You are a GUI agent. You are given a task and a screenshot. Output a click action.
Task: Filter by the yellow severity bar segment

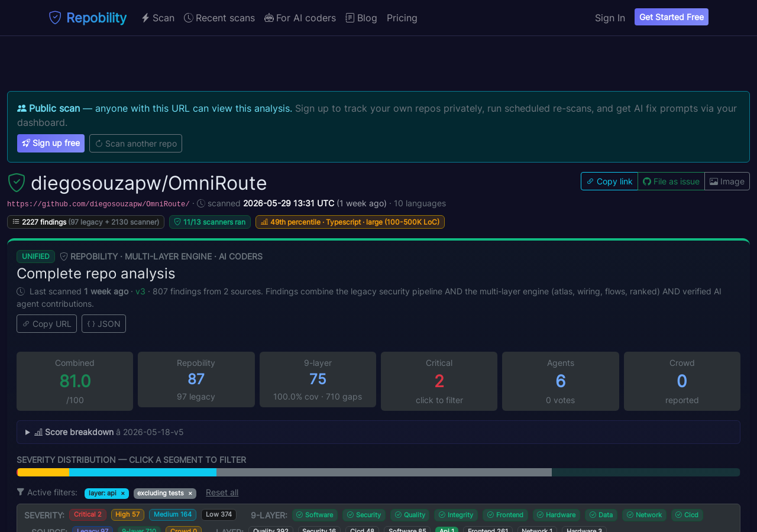click(x=43, y=472)
